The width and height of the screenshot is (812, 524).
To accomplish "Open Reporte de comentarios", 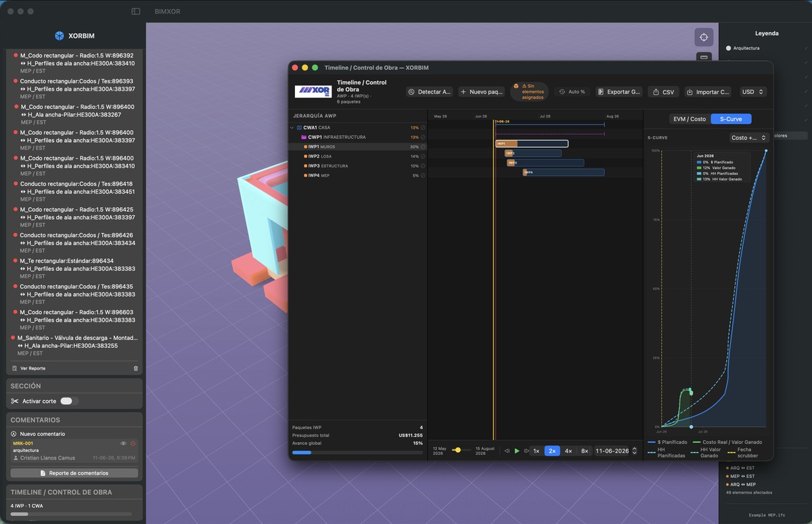I will (x=74, y=473).
